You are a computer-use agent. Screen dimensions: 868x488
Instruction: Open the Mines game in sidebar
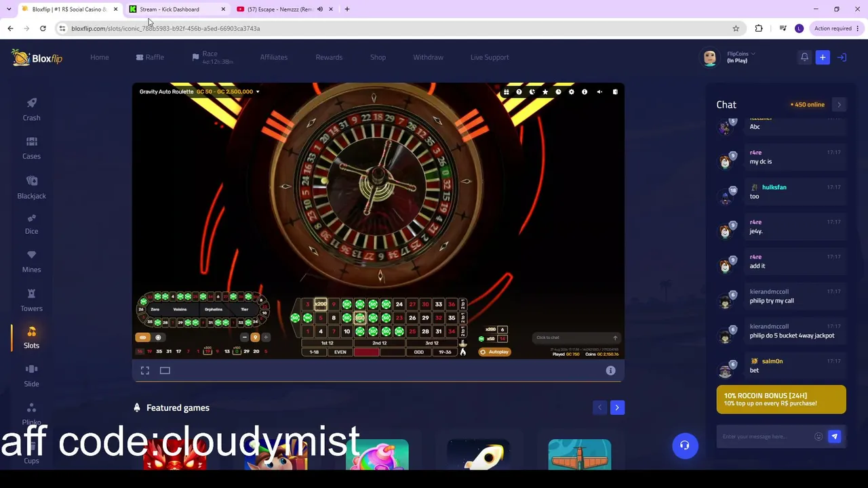[31, 262]
